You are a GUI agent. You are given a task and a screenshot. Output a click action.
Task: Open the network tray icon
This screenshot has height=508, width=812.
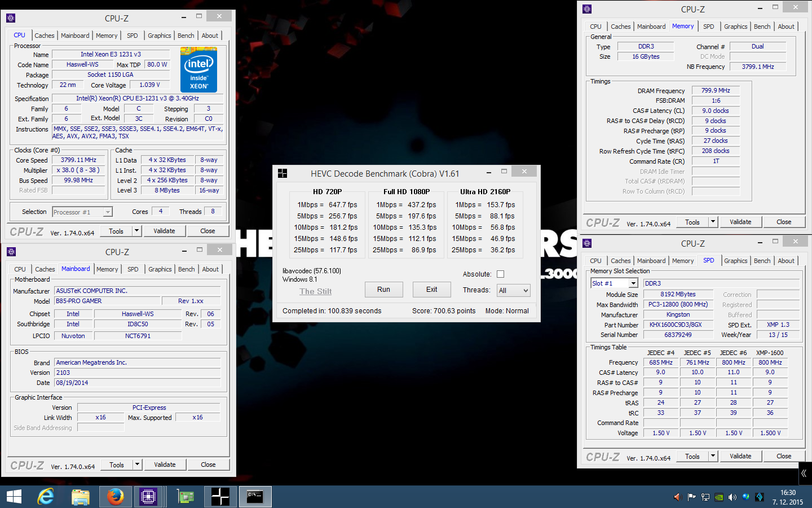[x=705, y=497]
